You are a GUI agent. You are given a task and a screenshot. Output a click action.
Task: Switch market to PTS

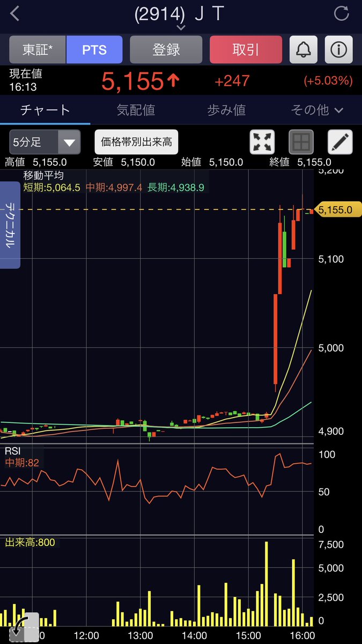[94, 50]
